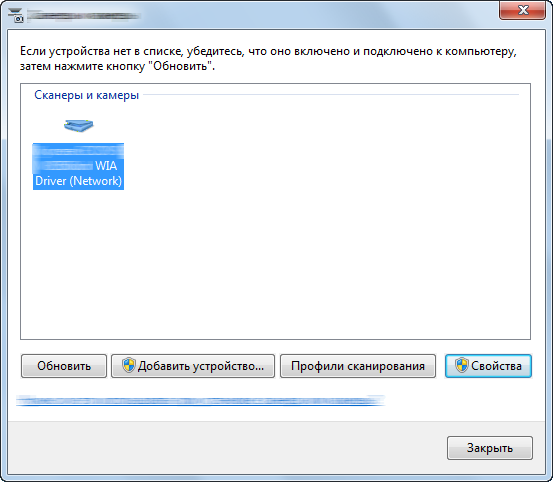This screenshot has height=482, width=553.
Task: Click the Закрыть button
Action: pos(490,448)
